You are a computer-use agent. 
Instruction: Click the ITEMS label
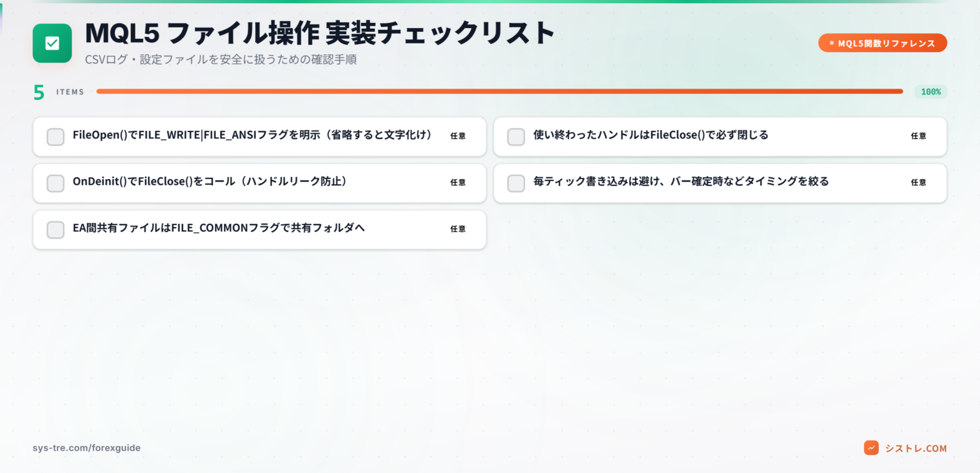click(70, 92)
